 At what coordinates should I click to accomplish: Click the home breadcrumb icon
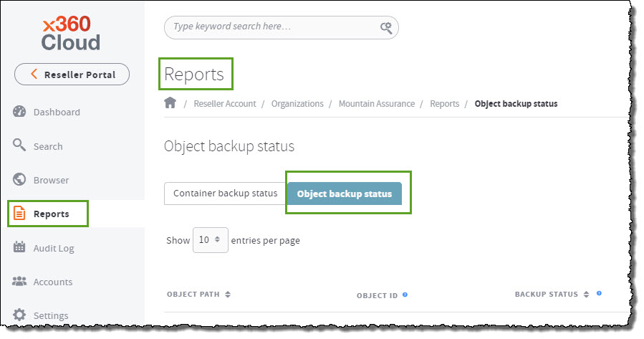pos(170,102)
